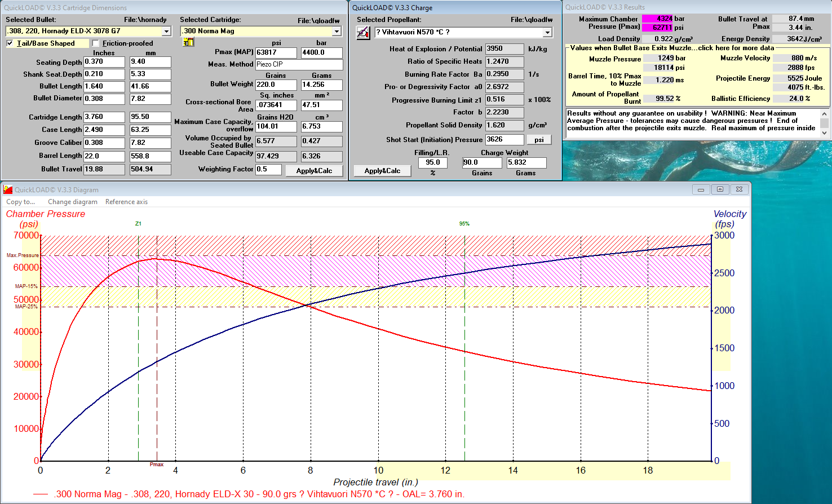Click the Seating Depth inches field
This screenshot has height=504, width=832.
(x=104, y=62)
